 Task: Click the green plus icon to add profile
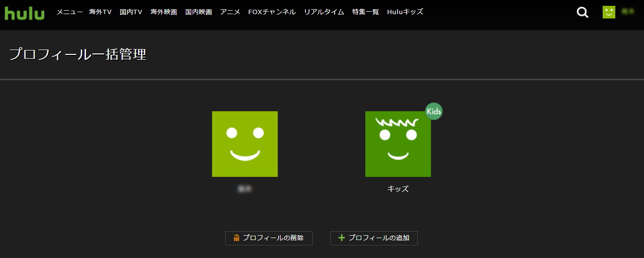pyautogui.click(x=341, y=238)
